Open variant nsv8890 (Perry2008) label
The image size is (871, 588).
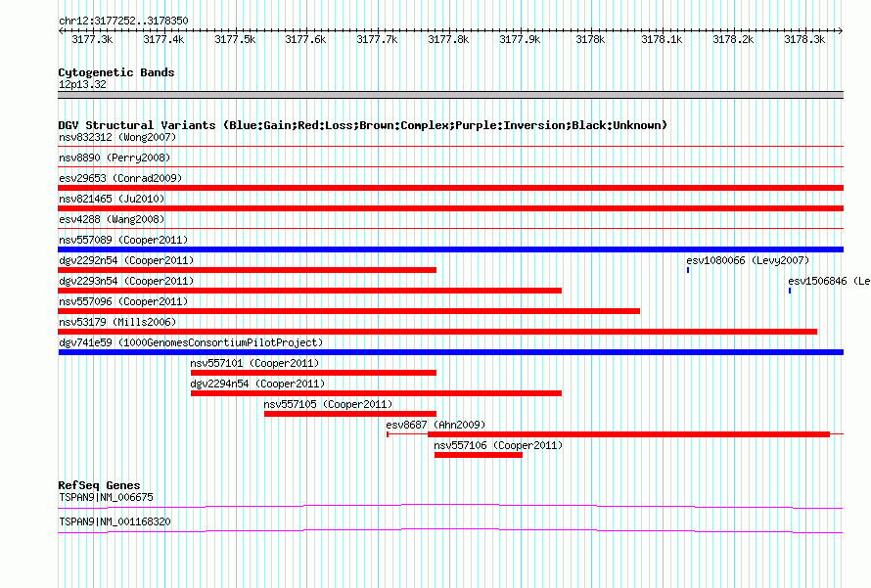click(x=115, y=158)
